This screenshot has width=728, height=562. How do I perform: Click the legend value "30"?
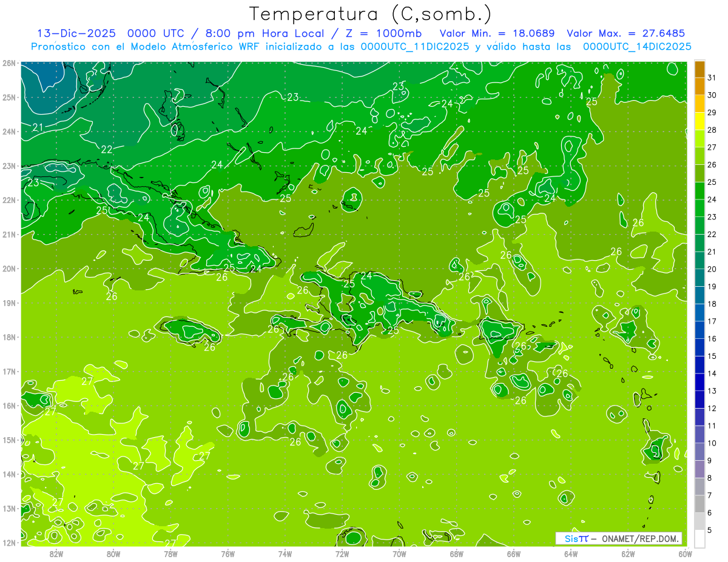[x=712, y=95]
